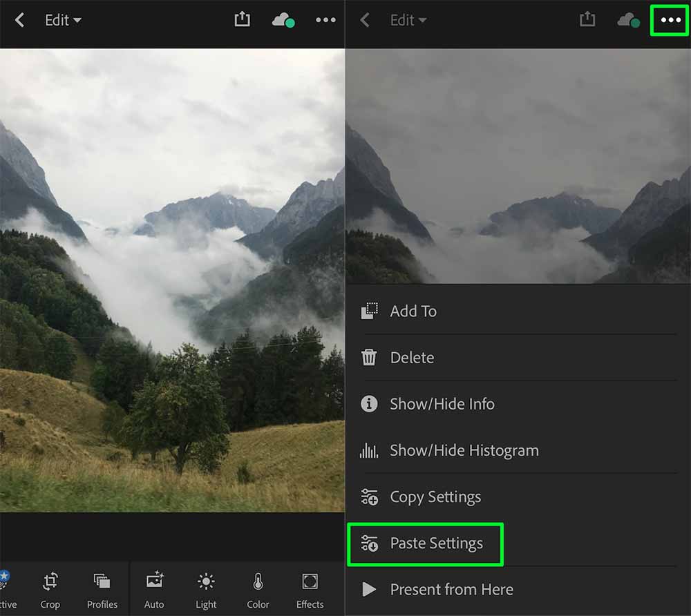The width and height of the screenshot is (691, 616).
Task: Choose Paste Settings
Action: point(518,543)
